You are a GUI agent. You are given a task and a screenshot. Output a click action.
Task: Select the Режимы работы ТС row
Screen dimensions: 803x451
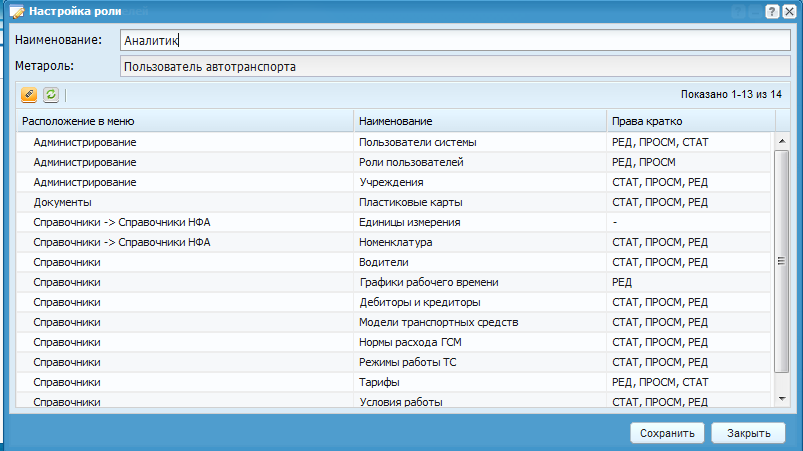[393, 362]
